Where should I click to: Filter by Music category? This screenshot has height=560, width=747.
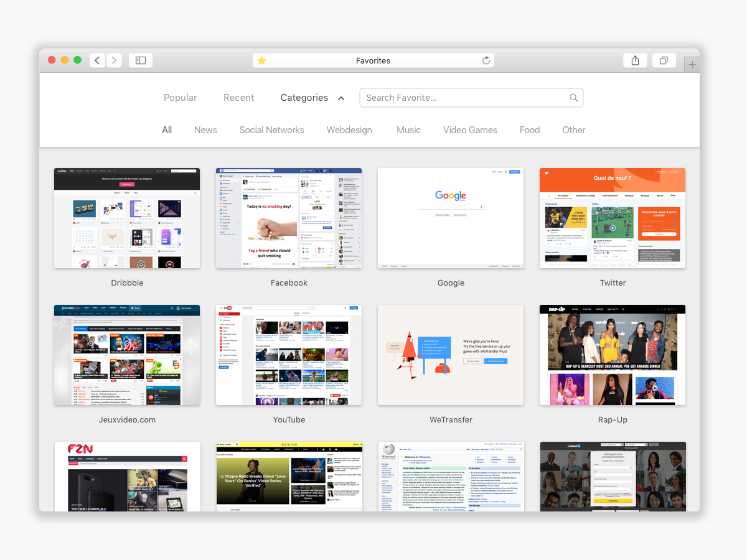[409, 130]
